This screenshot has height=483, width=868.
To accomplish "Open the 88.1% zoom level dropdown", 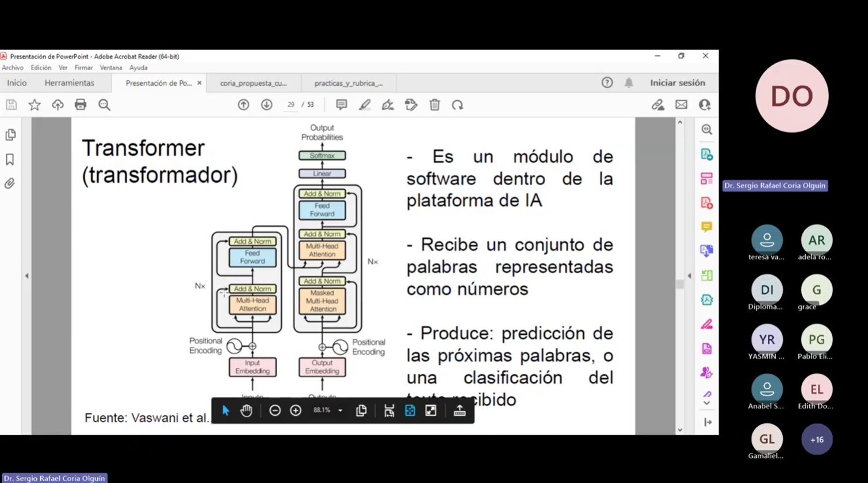I will point(340,411).
